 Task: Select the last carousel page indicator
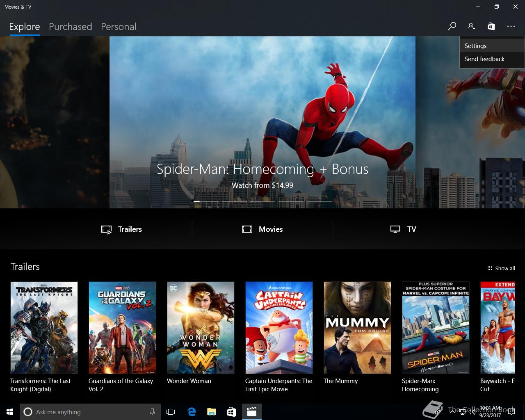tap(319, 201)
